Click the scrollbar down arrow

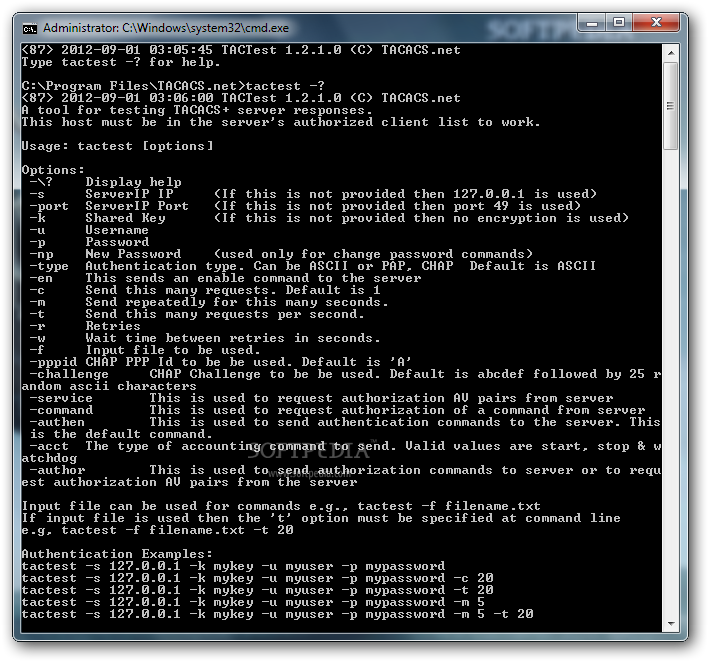tap(671, 624)
